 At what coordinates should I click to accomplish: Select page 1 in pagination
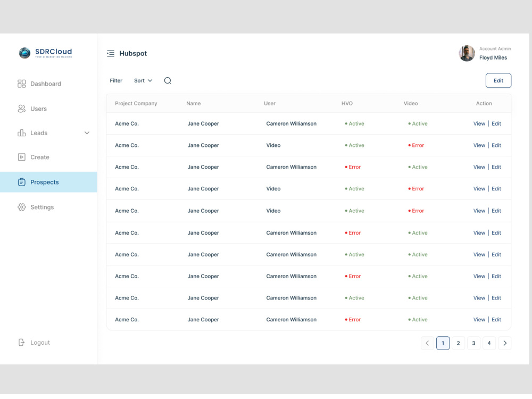[x=443, y=343]
